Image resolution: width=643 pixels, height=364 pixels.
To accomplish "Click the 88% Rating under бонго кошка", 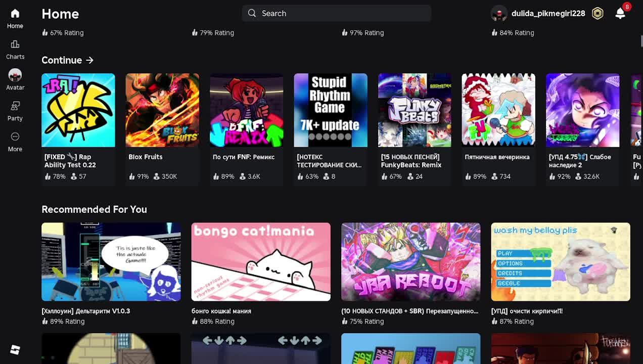I will tap(213, 322).
